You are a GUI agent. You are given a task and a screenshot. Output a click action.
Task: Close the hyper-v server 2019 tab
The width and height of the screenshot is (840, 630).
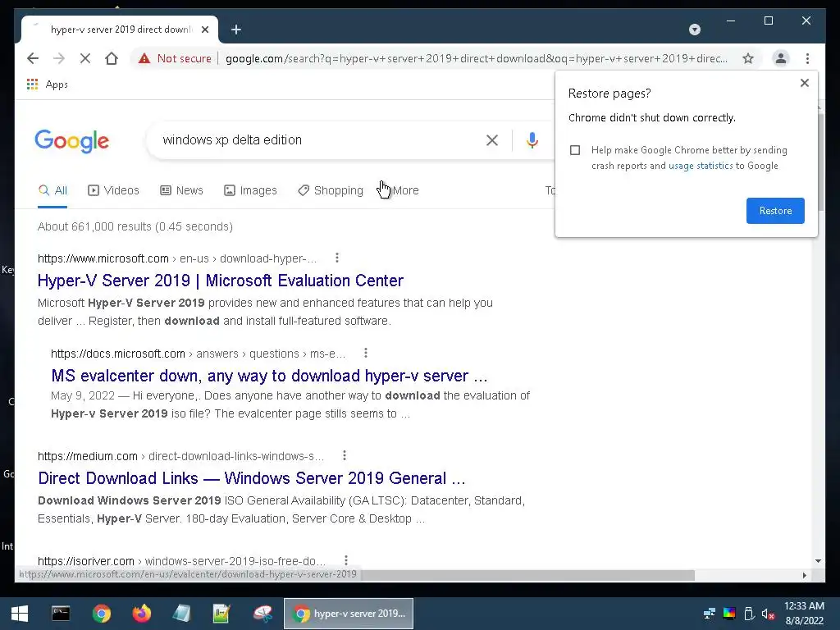(205, 30)
